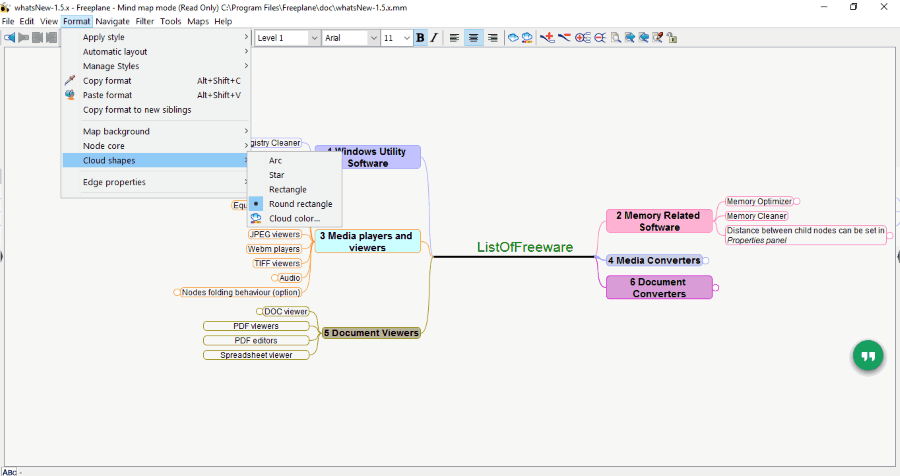Click the red curved-line icon before the magnifiers

[564, 38]
